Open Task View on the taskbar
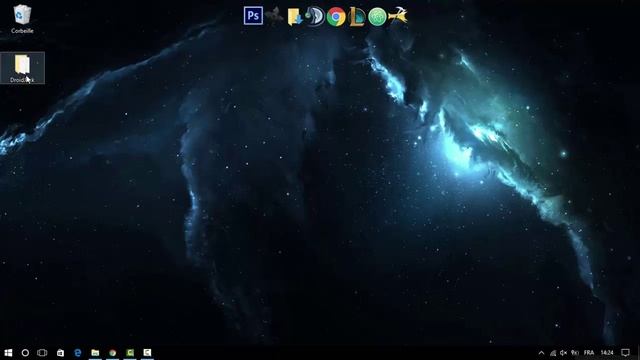The width and height of the screenshot is (640, 360). pyautogui.click(x=42, y=353)
